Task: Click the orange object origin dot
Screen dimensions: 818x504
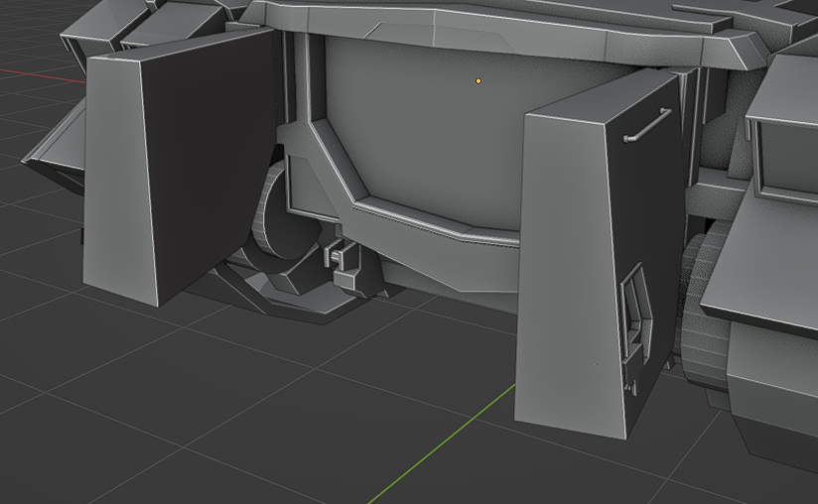Action: coord(478,80)
